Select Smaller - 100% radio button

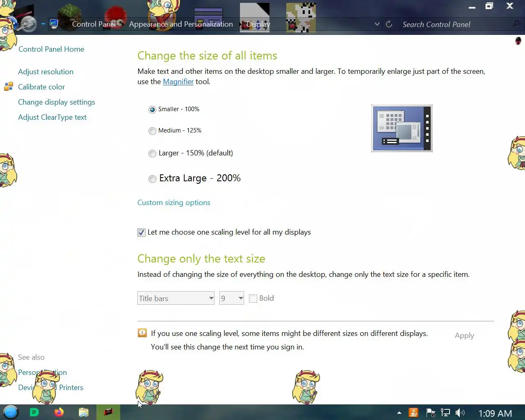point(152,110)
